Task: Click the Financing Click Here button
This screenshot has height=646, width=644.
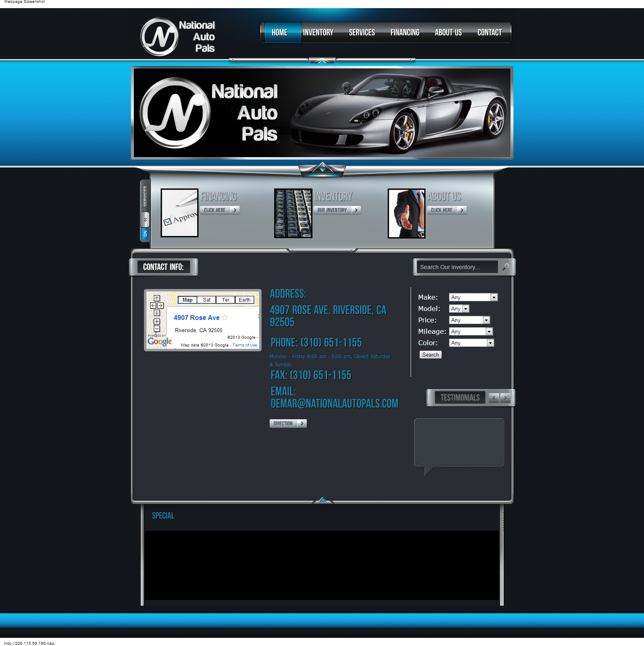Action: tap(220, 210)
